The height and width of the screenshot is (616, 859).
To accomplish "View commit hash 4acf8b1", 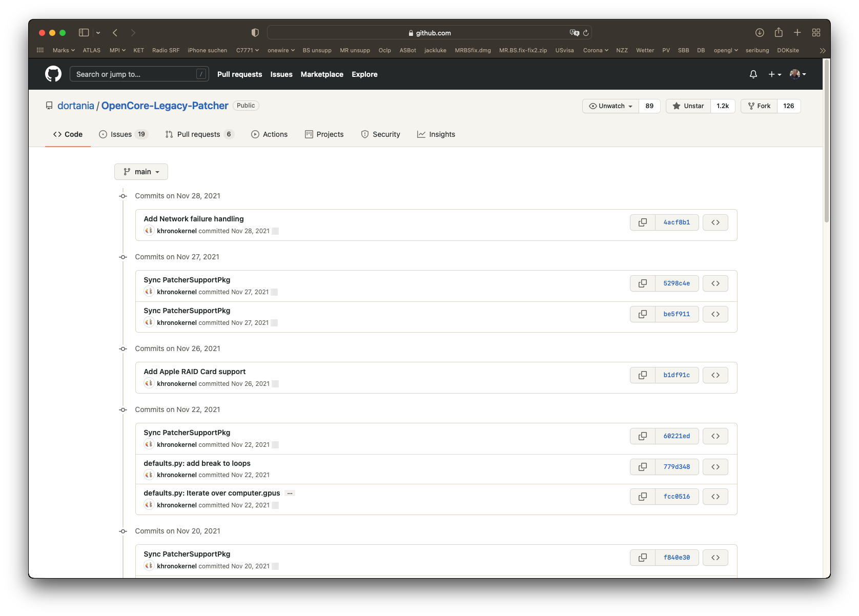I will point(677,222).
